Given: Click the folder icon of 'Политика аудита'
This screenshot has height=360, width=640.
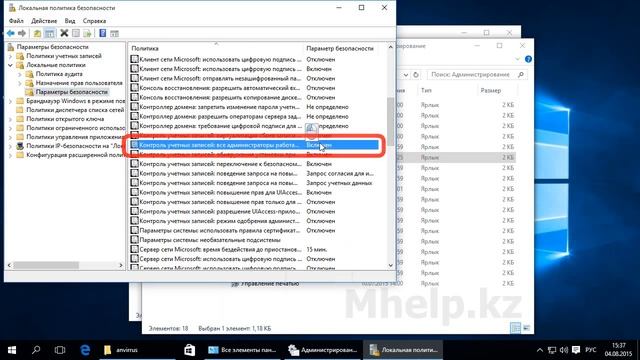Looking at the screenshot, I should click(x=29, y=74).
